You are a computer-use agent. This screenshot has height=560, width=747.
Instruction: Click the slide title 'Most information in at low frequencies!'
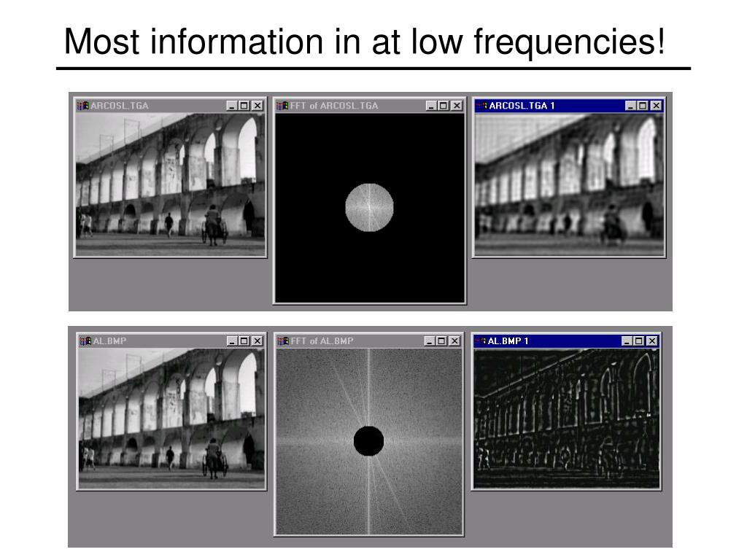tap(365, 42)
